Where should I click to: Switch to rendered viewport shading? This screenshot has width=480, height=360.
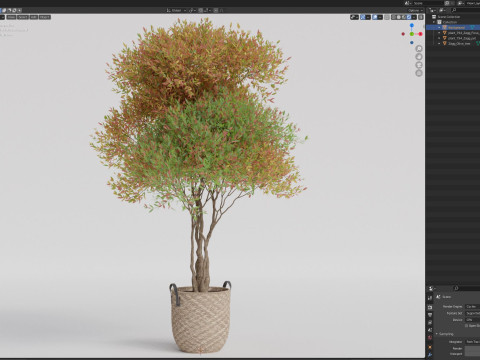point(409,17)
